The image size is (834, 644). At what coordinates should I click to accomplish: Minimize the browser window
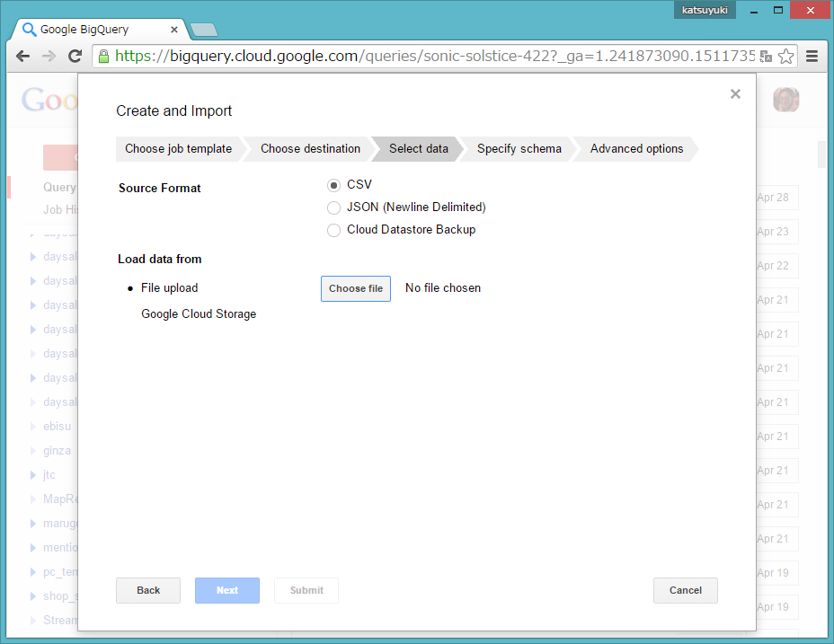click(x=754, y=11)
